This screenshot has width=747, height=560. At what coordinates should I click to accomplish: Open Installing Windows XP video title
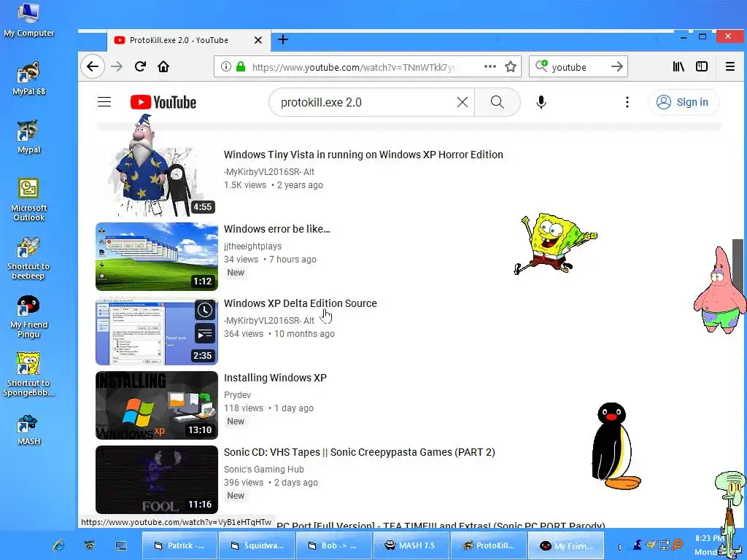click(275, 378)
